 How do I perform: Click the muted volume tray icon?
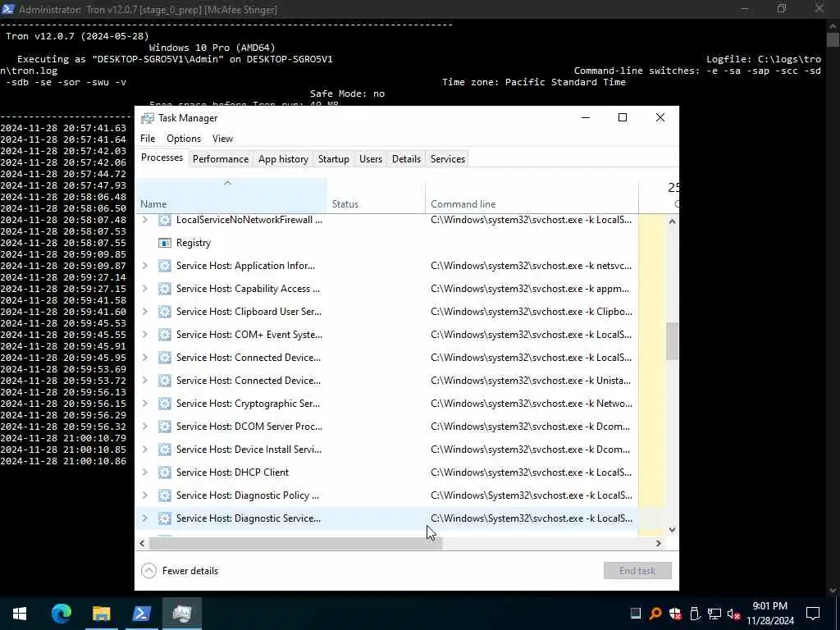[734, 614]
